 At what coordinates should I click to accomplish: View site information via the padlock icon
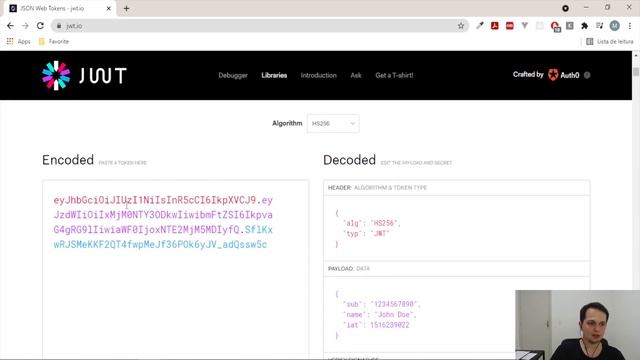tap(59, 26)
